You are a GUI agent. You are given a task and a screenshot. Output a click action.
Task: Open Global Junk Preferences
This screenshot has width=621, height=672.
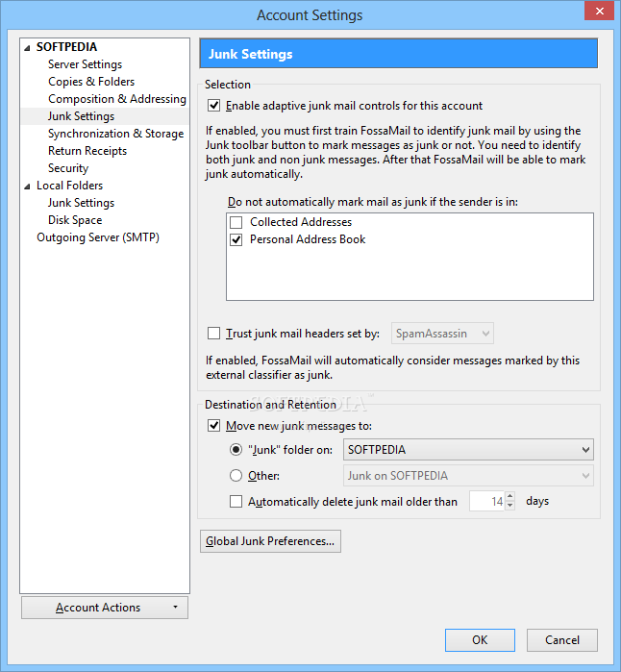coord(270,541)
